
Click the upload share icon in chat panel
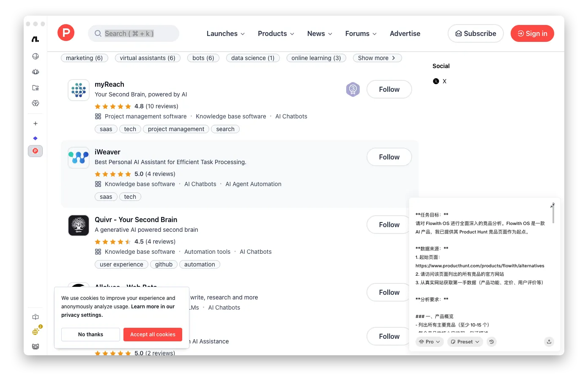pyautogui.click(x=549, y=342)
